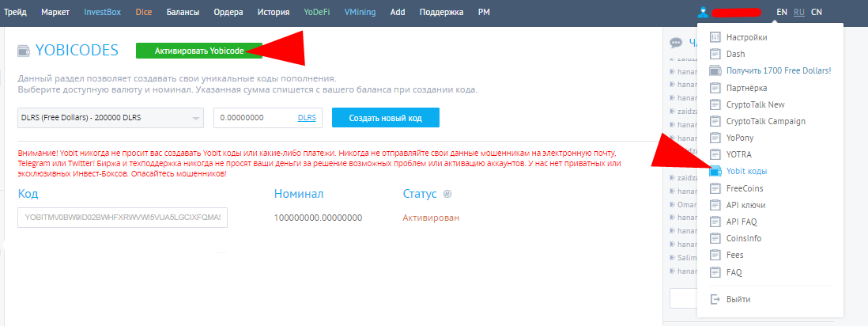This screenshot has height=326, width=868.
Task: Click Add in the top navigation
Action: (x=398, y=12)
